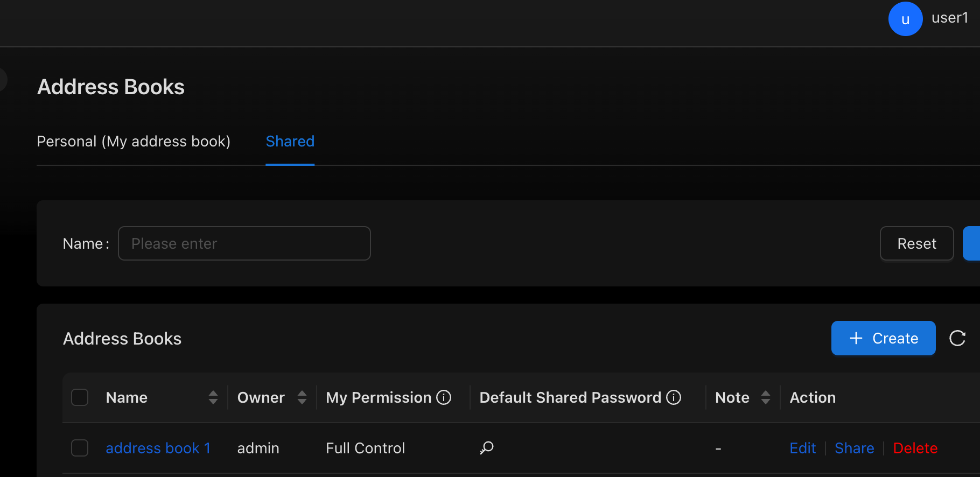The height and width of the screenshot is (477, 980).
Task: Click the Default Shared Password info icon
Action: point(674,397)
